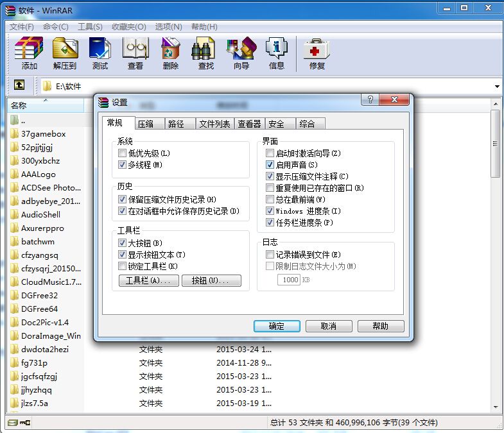Click the 解压到 (Extract to) toolbar icon

(x=65, y=48)
